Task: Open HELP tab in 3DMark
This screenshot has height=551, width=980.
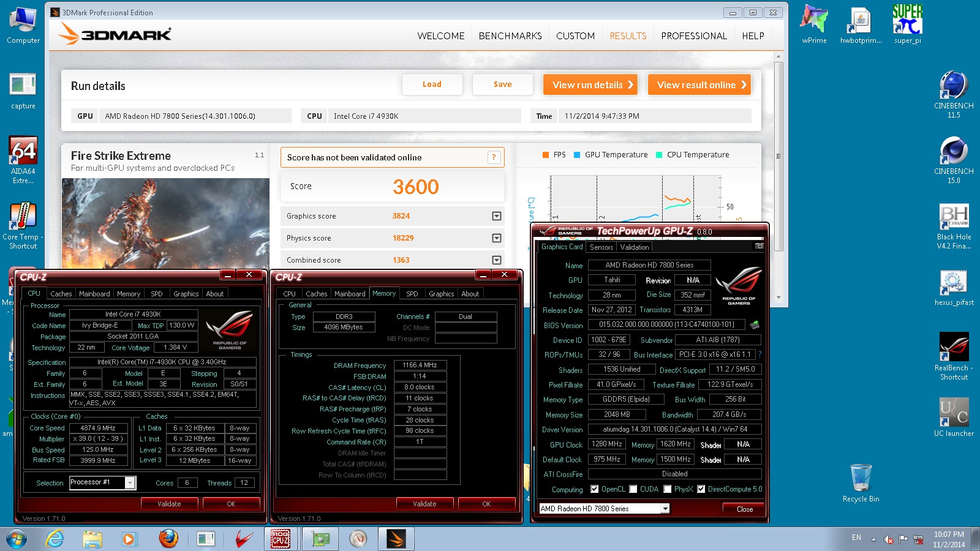Action: click(x=753, y=36)
